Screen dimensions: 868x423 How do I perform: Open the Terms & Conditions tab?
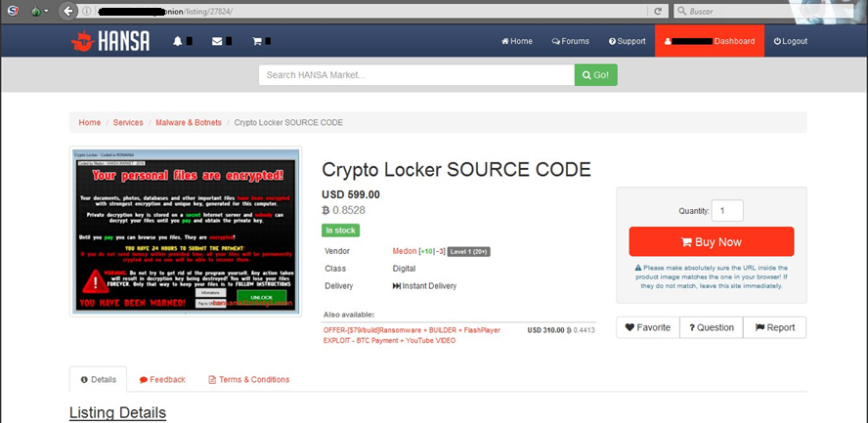(x=248, y=379)
